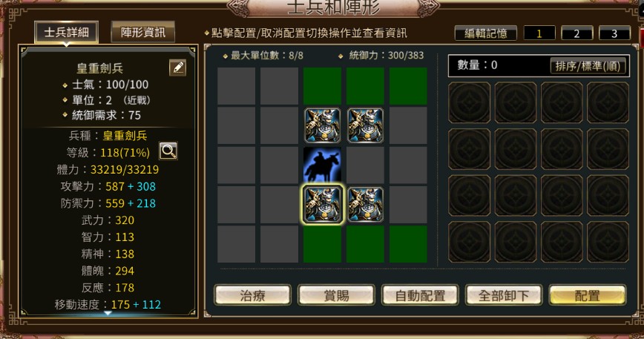Select the blue horseman commander tile
Image resolution: width=644 pixels, height=339 pixels.
(x=323, y=165)
